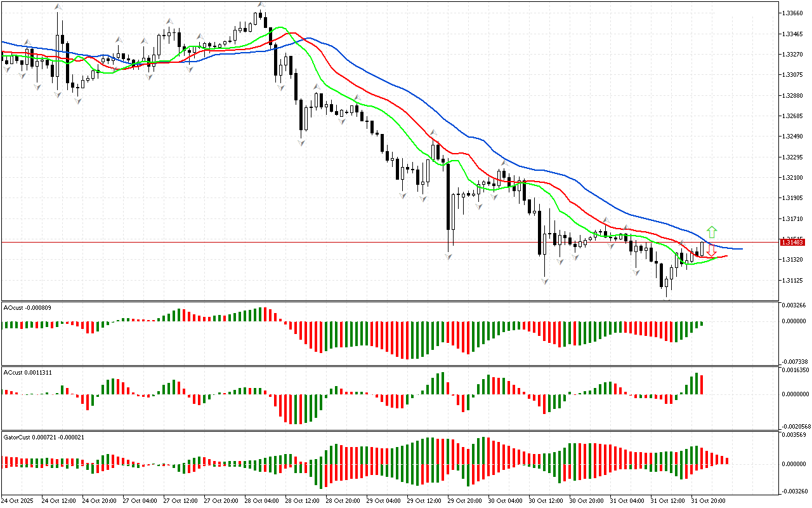Click the green up arrow signal
812x508 pixels.
712,232
